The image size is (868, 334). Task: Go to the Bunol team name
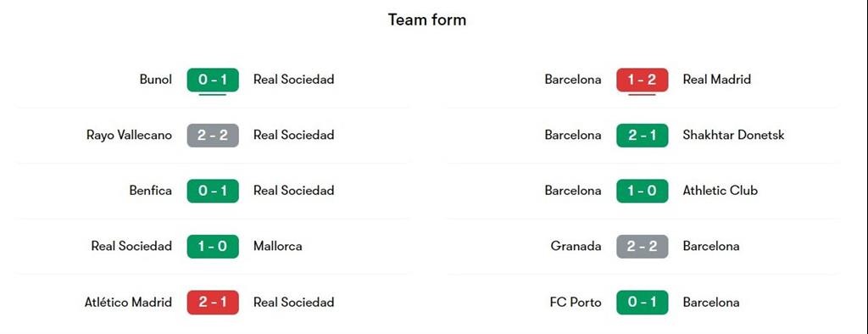point(156,79)
